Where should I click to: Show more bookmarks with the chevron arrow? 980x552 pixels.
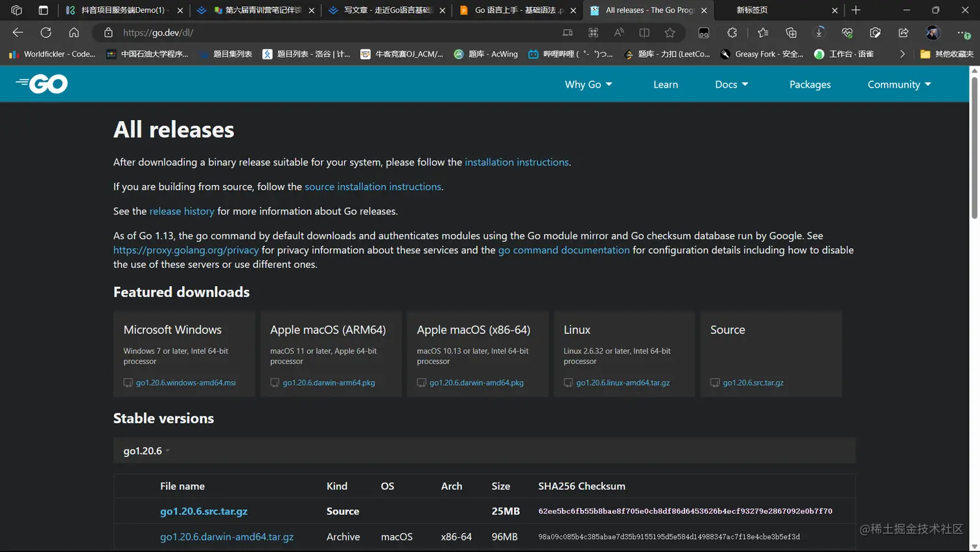pyautogui.click(x=902, y=54)
